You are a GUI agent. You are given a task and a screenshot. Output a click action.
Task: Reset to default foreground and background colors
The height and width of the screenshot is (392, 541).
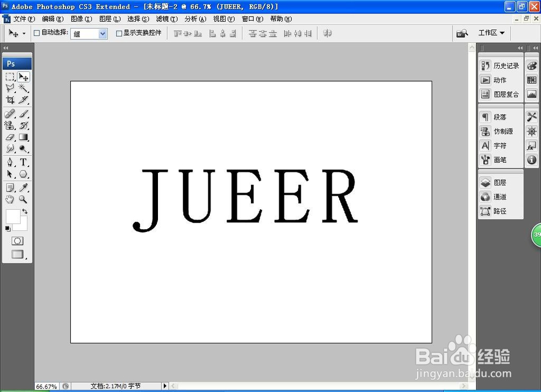click(x=8, y=228)
